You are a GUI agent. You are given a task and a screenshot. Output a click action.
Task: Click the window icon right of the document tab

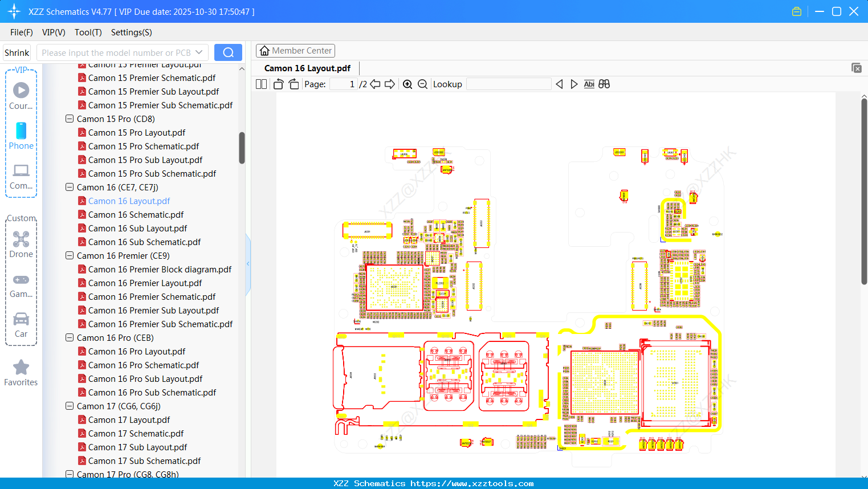pos(857,68)
